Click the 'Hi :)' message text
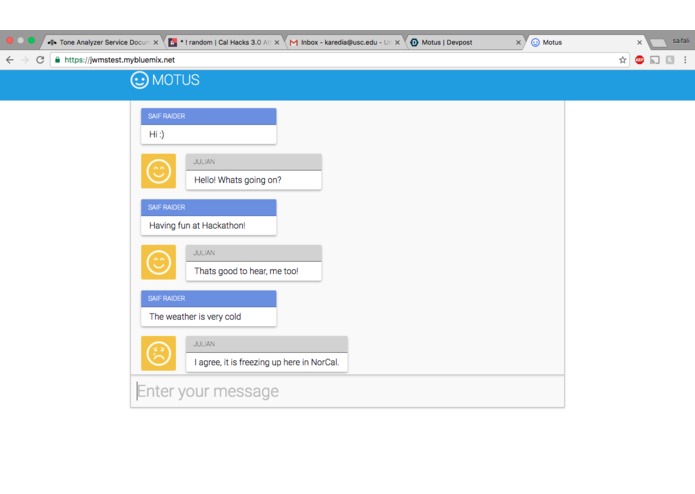 (x=156, y=134)
